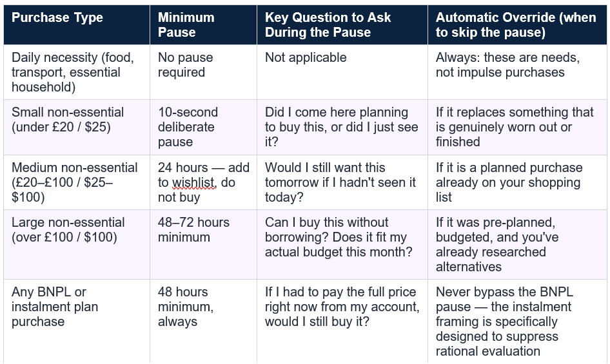Click the '48 hours minimum, always' cell
The width and height of the screenshot is (610, 364).
(203, 321)
